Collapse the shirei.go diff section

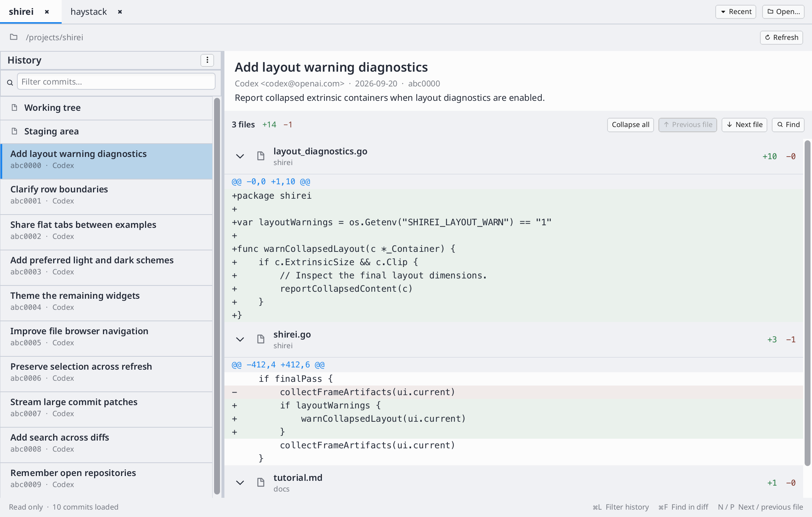coord(240,339)
